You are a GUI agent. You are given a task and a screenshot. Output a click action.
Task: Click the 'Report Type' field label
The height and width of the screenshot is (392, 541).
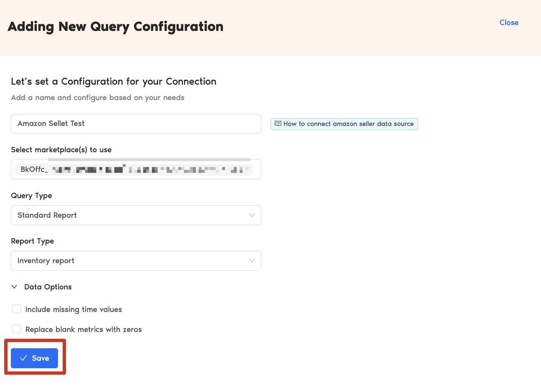(x=32, y=241)
